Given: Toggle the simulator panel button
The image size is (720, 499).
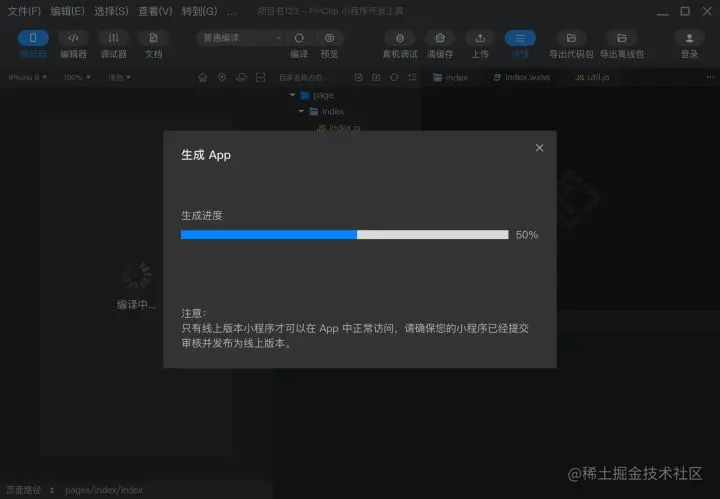Looking at the screenshot, I should tap(33, 38).
